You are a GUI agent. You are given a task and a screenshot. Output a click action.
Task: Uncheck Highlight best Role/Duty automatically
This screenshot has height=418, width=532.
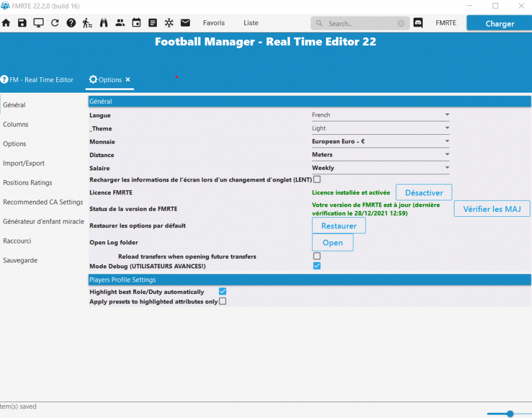[222, 291]
